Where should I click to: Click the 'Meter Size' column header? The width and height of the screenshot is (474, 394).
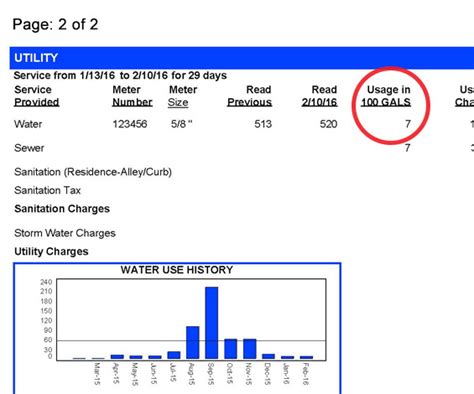coord(183,96)
